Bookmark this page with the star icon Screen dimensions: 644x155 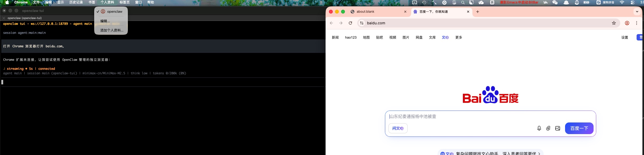click(614, 23)
